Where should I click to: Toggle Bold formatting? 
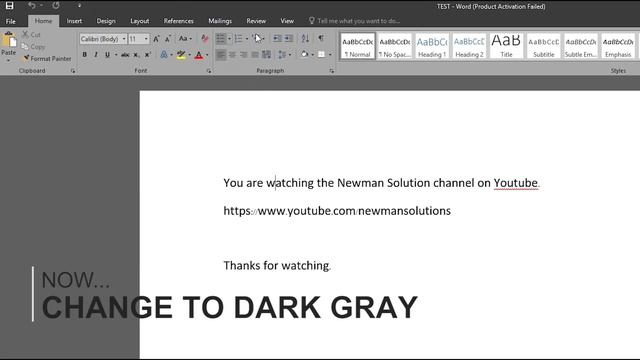[x=84, y=55]
